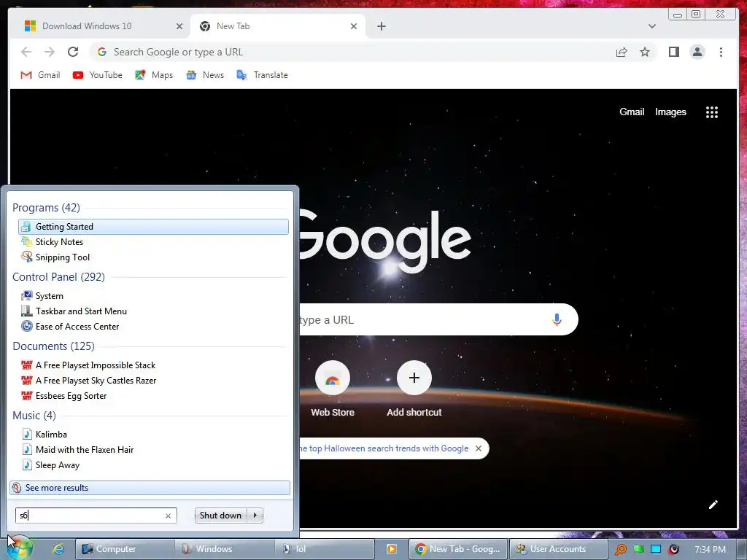Open Getting Started program result
Viewport: 747px width, 560px height.
153,227
